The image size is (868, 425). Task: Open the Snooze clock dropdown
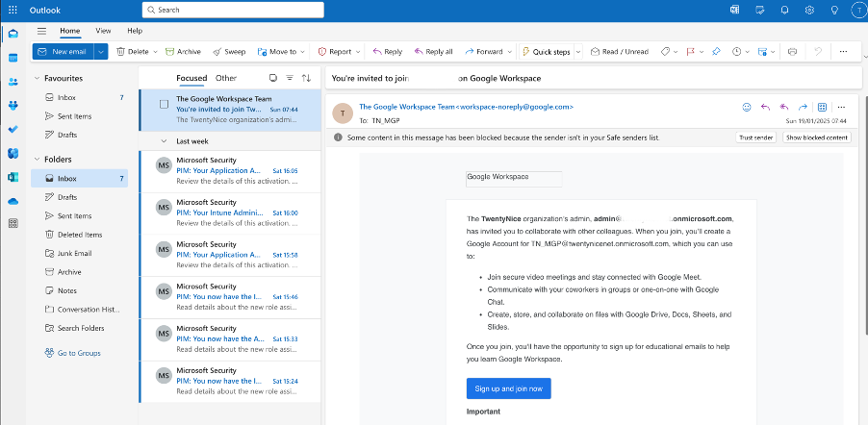coord(747,52)
